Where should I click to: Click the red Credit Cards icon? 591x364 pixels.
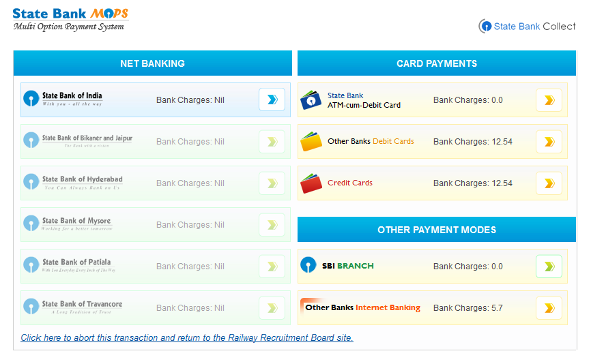pos(311,184)
